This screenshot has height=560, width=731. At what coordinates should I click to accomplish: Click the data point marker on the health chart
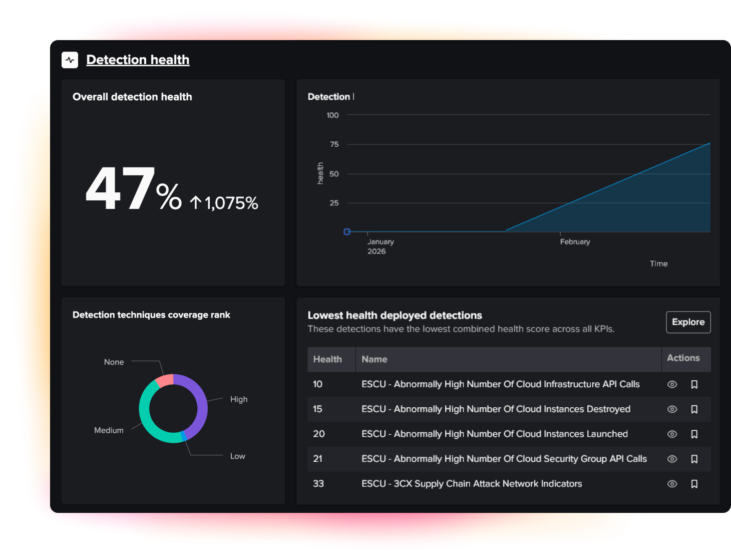click(x=347, y=232)
